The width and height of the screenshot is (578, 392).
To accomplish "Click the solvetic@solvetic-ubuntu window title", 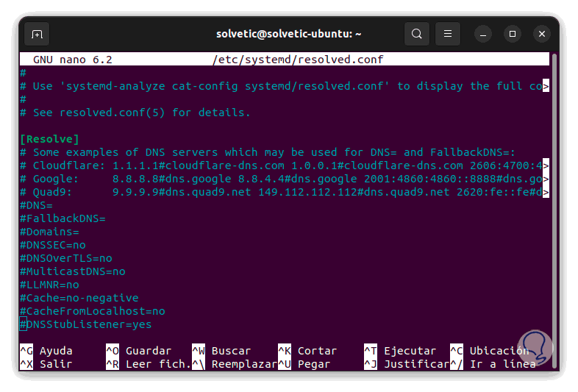I will pos(288,34).
